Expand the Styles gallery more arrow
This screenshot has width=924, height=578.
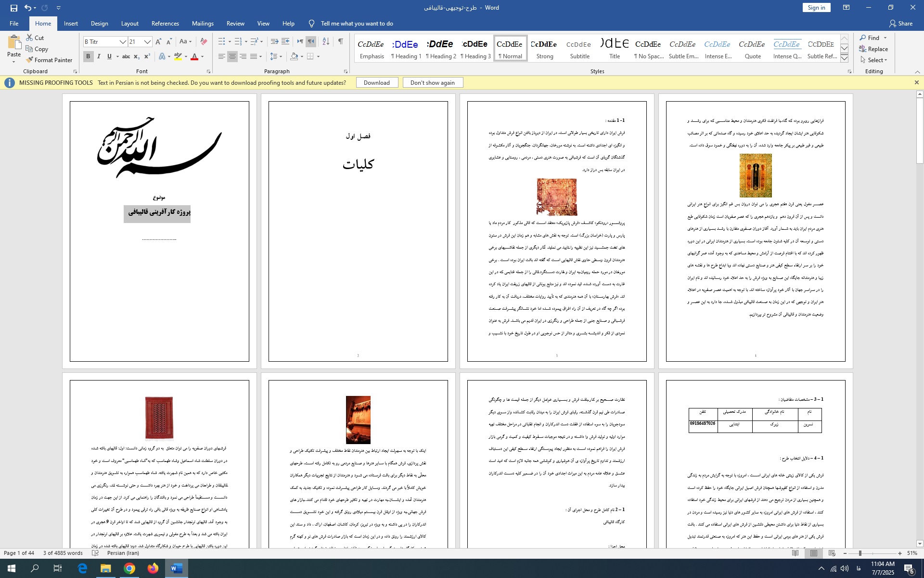(x=844, y=59)
